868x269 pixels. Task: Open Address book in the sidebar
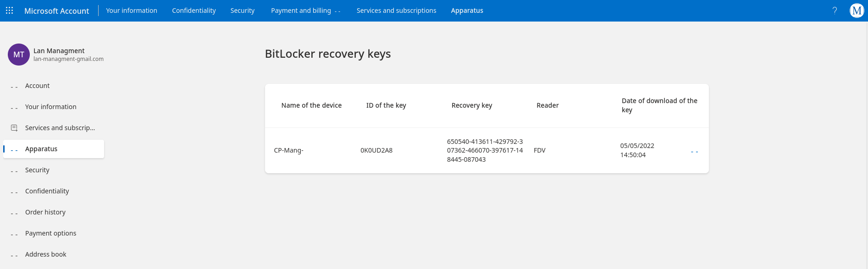click(x=54, y=254)
